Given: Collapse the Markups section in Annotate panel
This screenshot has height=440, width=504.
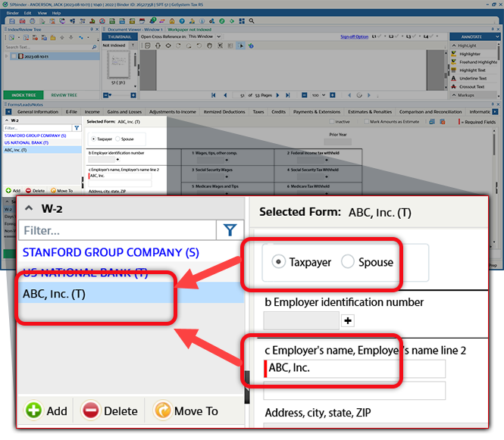Looking at the screenshot, I should (454, 95).
